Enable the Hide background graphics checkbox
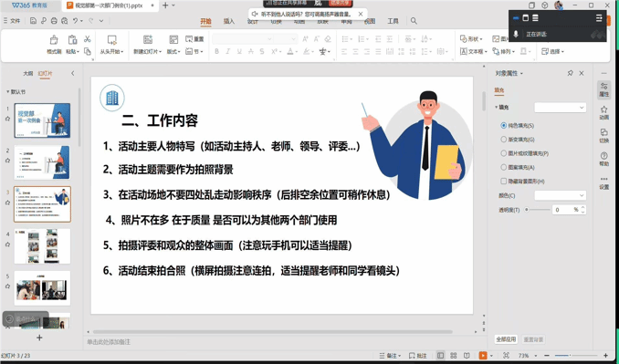Screen dimensions: 619x364 (x=503, y=181)
